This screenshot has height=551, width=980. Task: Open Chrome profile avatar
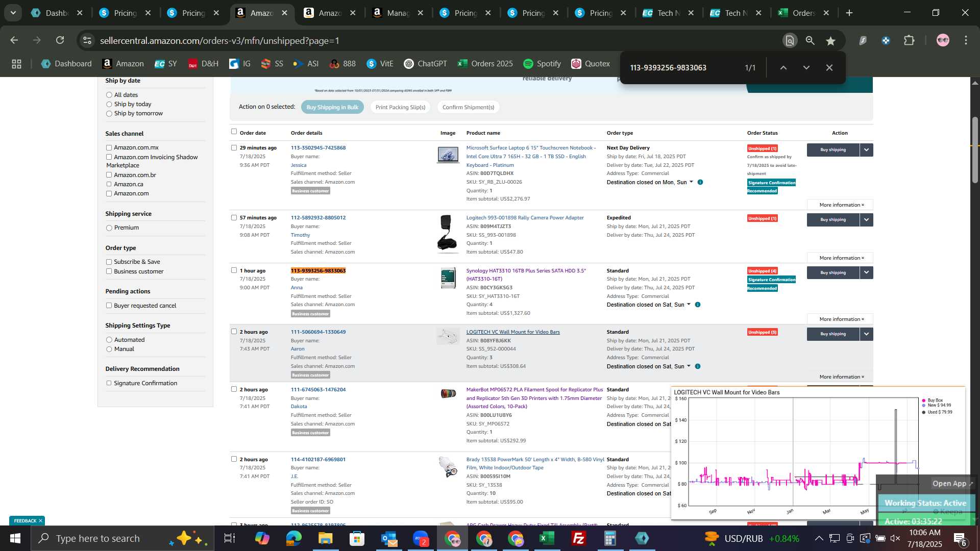tap(943, 40)
